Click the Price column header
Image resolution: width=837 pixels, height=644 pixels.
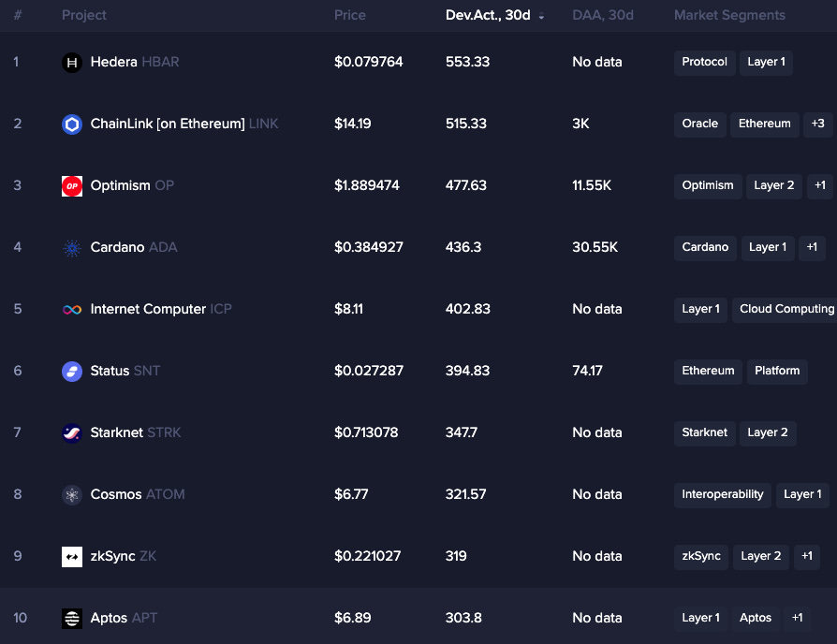pos(350,16)
